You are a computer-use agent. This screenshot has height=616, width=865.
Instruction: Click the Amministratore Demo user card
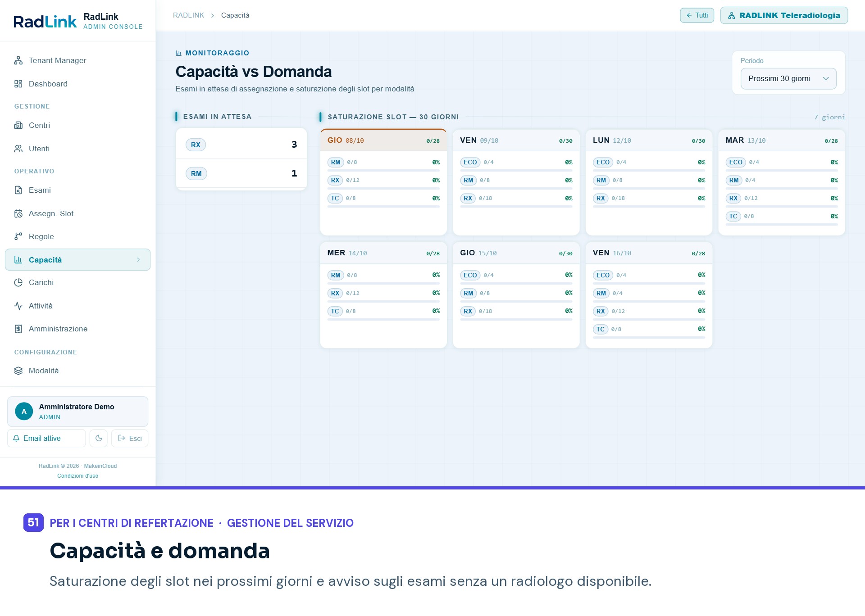pos(77,411)
